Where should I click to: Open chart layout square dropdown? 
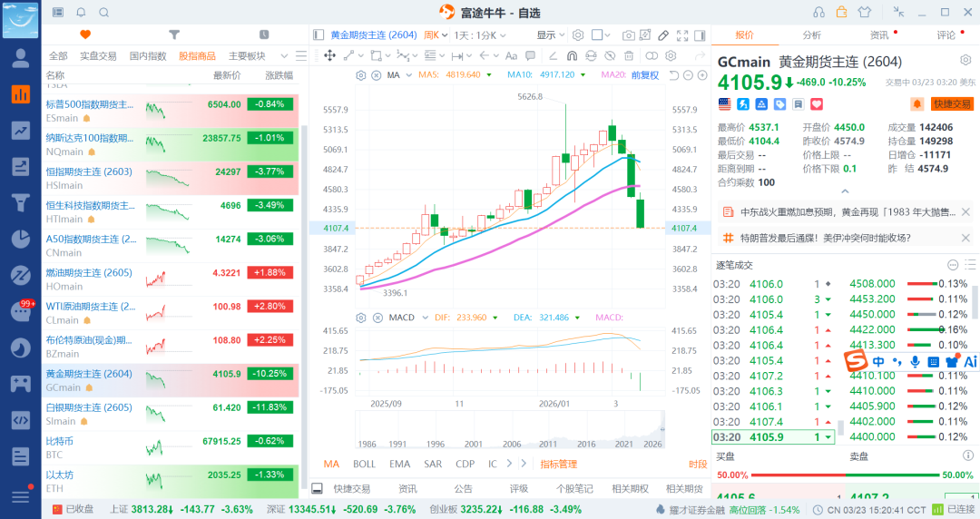tap(601, 35)
